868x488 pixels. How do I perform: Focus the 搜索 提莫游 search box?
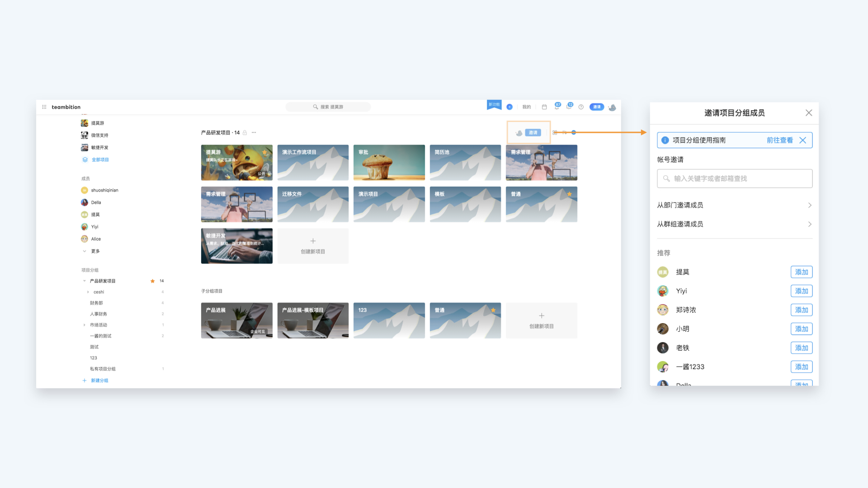328,107
